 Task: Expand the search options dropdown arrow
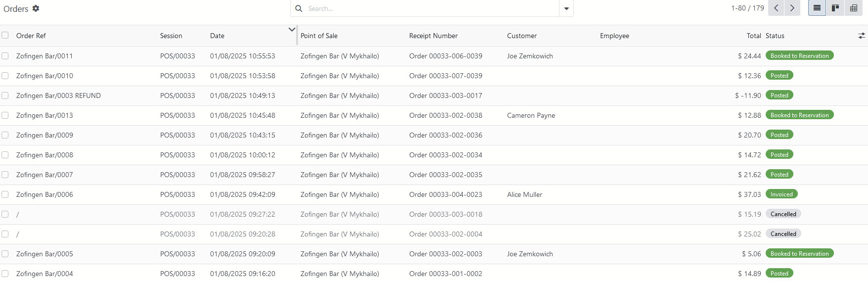(x=566, y=8)
